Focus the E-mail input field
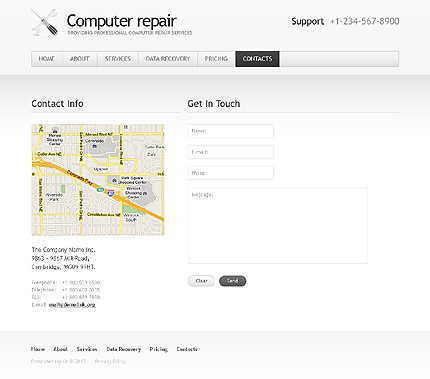Screen dimensions: 430x379 point(231,152)
